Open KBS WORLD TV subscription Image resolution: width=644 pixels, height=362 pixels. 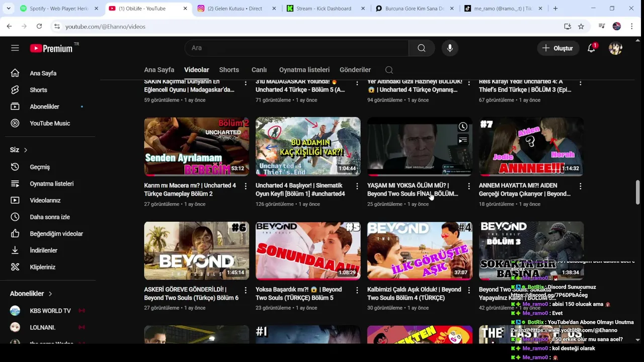pyautogui.click(x=48, y=311)
